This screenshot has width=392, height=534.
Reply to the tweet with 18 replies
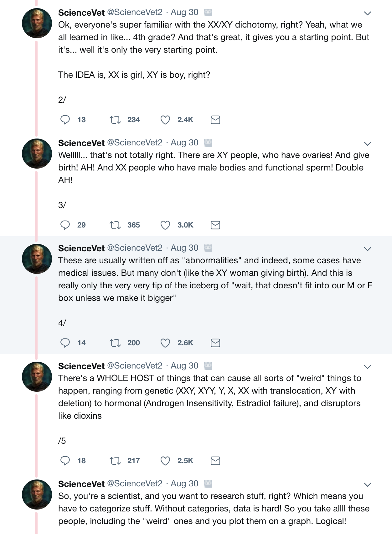(x=65, y=461)
